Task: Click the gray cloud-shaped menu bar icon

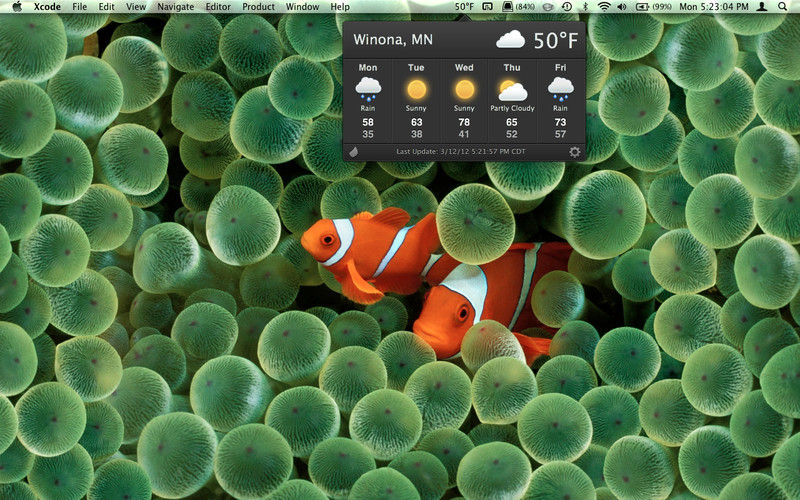Action: [x=548, y=7]
